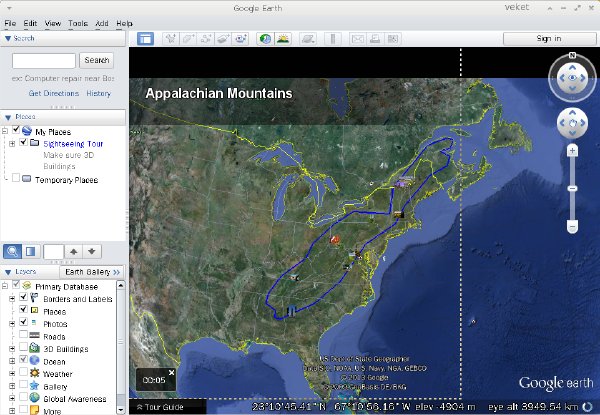Click the Sign in button

[549, 39]
